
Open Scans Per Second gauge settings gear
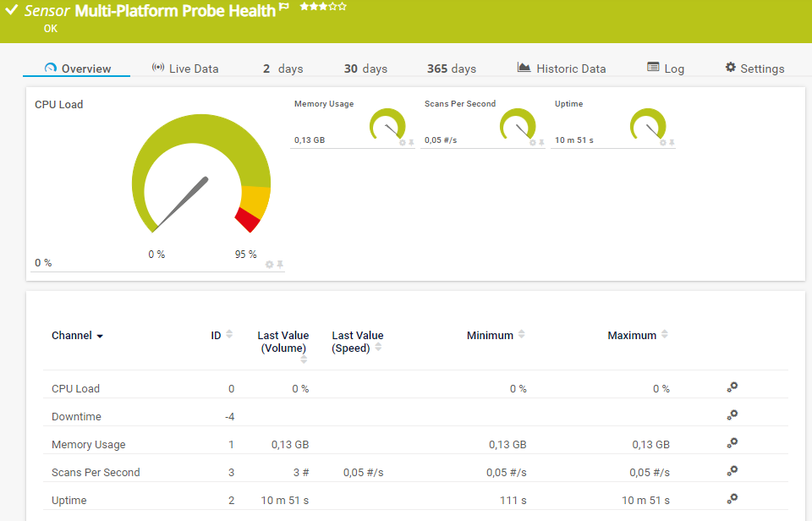(533, 143)
